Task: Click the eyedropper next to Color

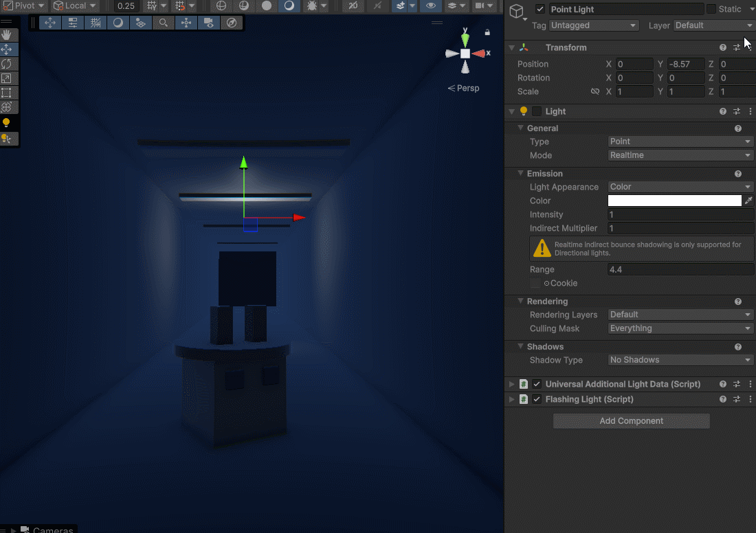Action: coord(748,201)
